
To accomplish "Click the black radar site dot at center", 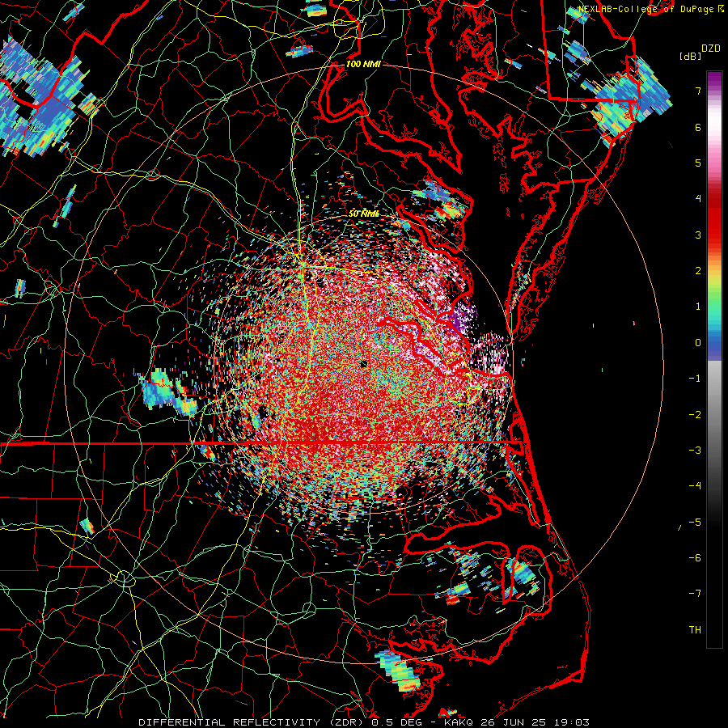I will tap(363, 364).
